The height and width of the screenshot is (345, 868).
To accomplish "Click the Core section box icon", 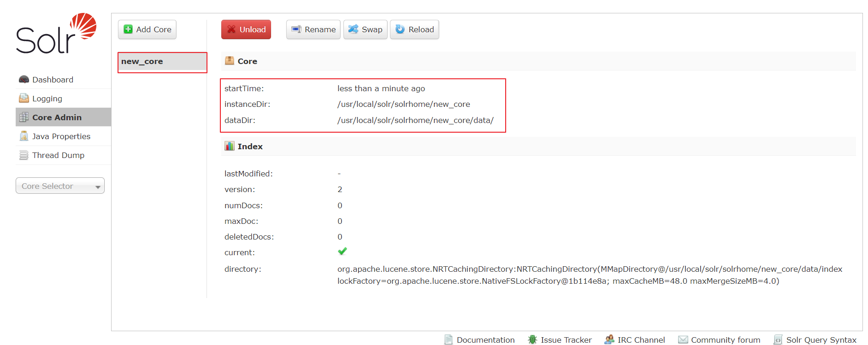I will (230, 60).
